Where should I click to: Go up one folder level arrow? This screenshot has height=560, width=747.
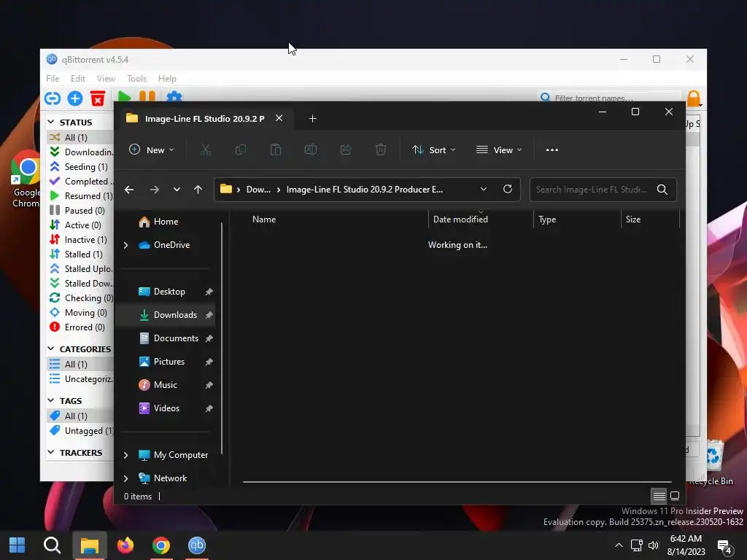[x=198, y=190]
